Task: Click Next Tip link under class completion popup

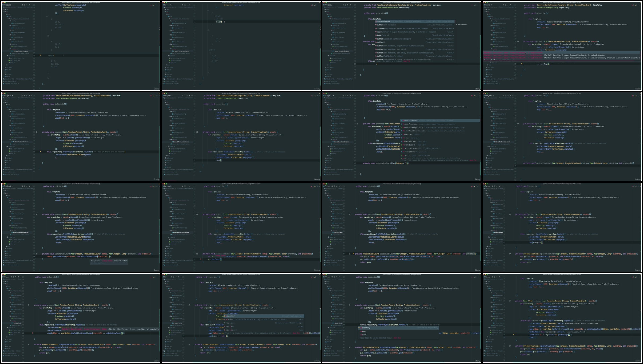Action: coord(473,160)
